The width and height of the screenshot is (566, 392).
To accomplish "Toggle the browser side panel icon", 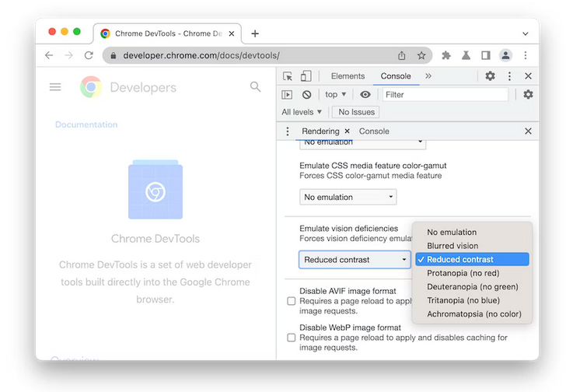I will [x=485, y=55].
